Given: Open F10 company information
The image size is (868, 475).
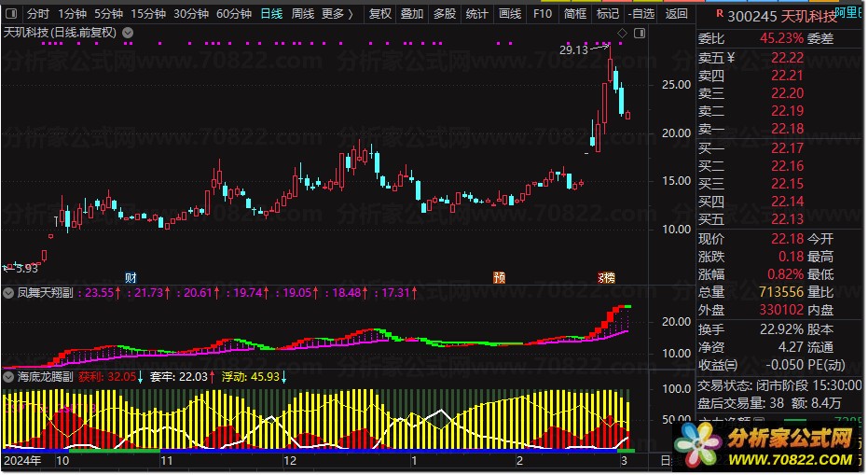Looking at the screenshot, I should point(543,13).
